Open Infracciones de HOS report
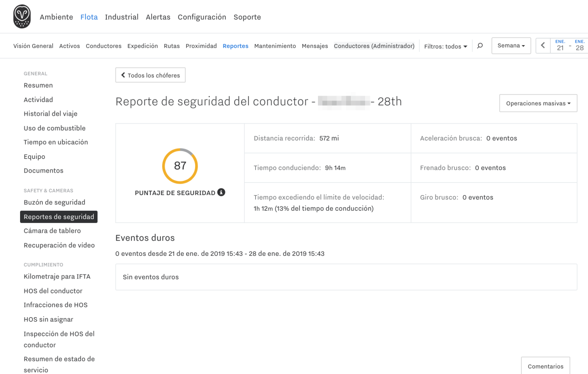588x374 pixels. coord(55,305)
